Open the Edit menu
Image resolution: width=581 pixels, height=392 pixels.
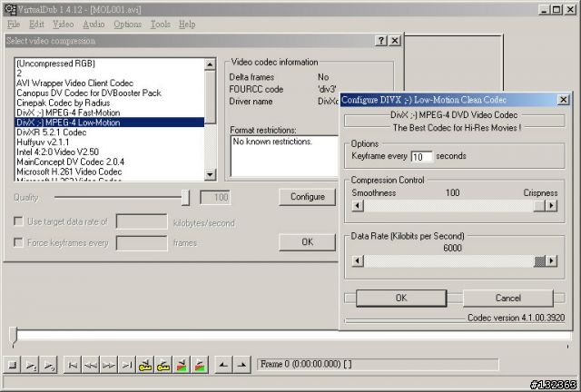pyautogui.click(x=36, y=24)
